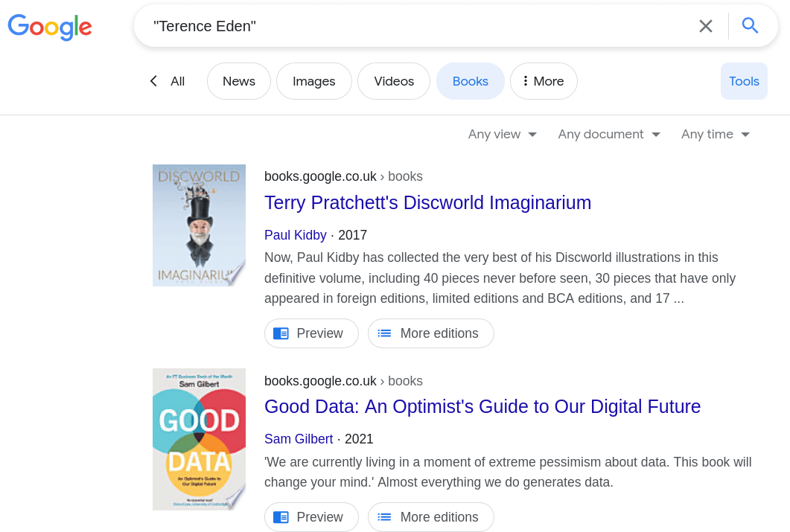
Task: Click the book icon in Good Data's Preview button
Action: point(281,517)
